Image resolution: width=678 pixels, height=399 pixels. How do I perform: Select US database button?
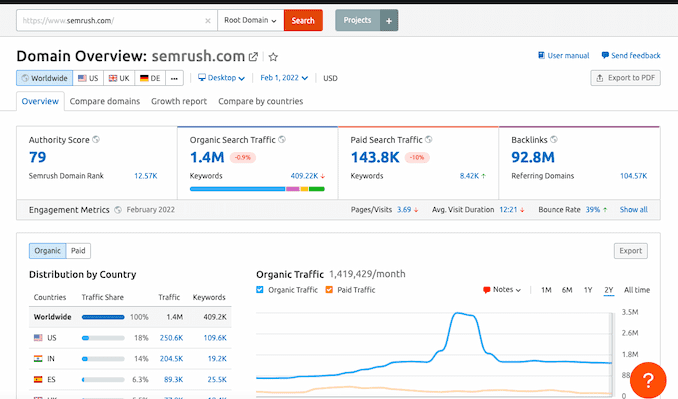coord(88,78)
